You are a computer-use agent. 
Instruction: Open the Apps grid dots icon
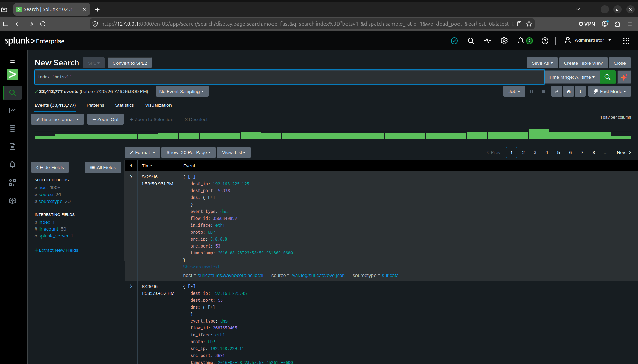pos(626,41)
